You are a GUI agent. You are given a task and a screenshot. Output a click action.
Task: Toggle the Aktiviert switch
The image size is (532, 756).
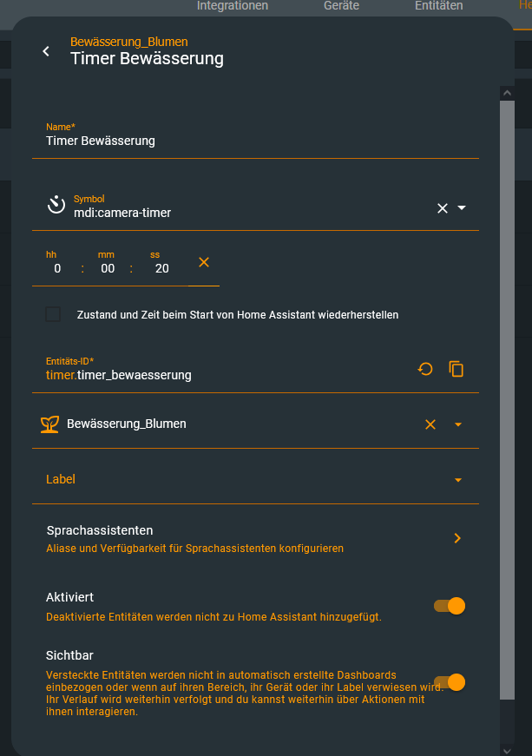[x=450, y=606]
